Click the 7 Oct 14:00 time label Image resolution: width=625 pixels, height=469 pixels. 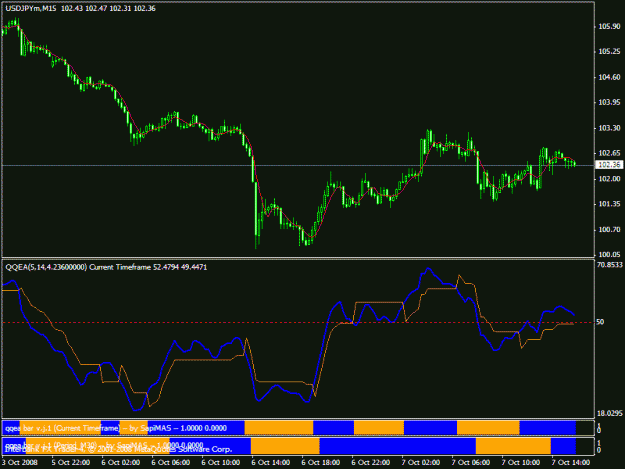[571, 463]
